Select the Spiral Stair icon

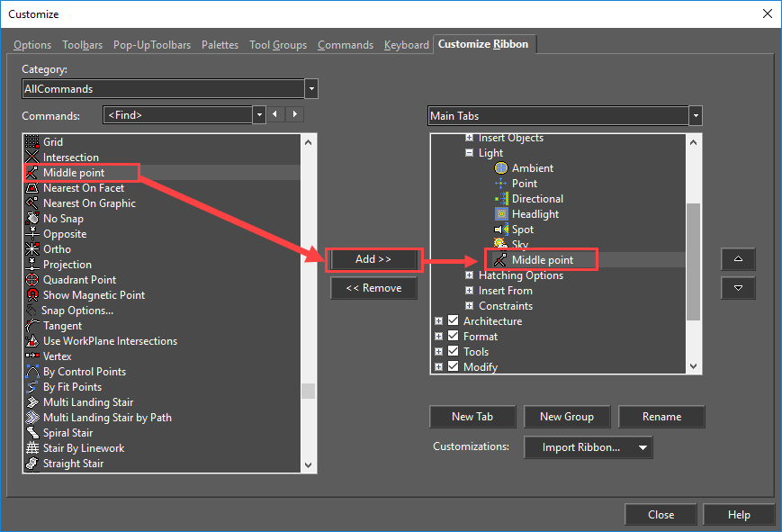click(x=32, y=433)
